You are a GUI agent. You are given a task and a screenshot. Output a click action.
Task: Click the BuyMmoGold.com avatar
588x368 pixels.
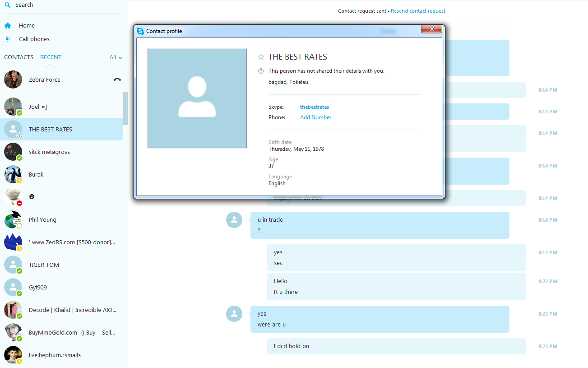(13, 332)
